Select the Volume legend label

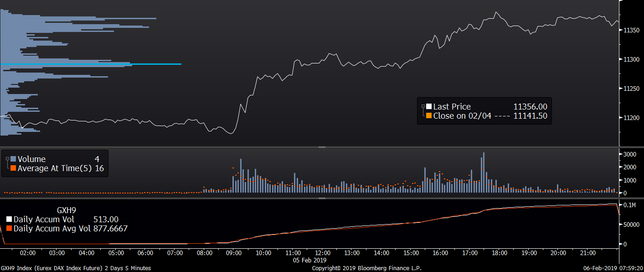(31, 159)
